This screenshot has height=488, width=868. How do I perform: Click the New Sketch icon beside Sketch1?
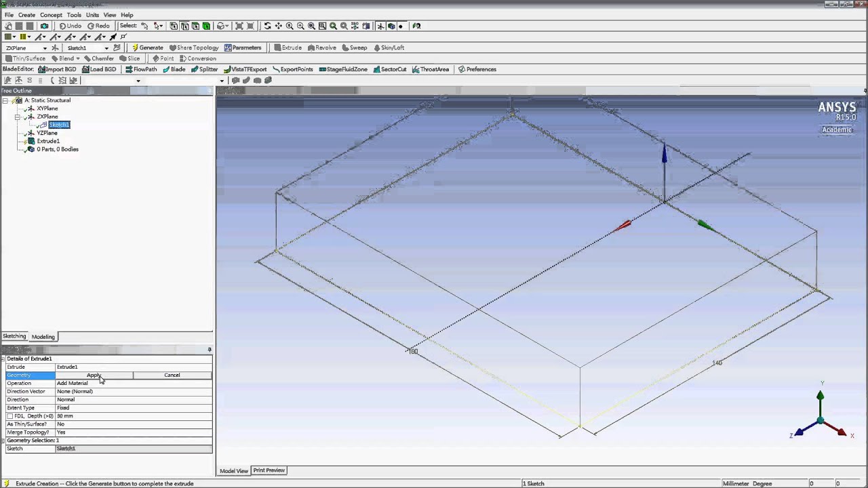pos(117,47)
